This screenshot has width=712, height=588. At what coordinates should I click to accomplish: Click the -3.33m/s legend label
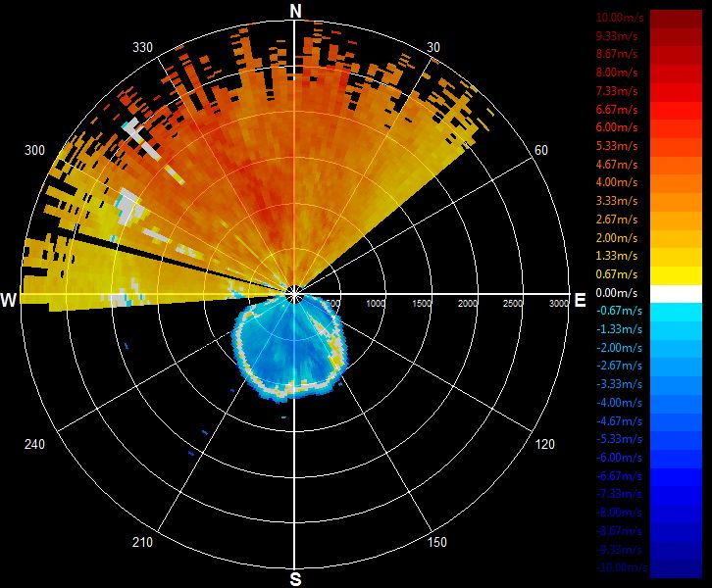click(619, 384)
